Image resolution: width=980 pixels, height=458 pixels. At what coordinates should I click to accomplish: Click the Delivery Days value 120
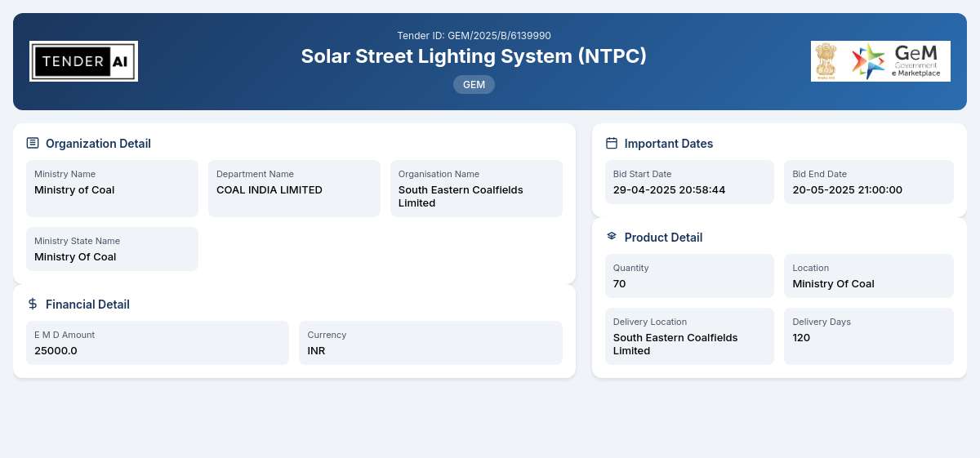pyautogui.click(x=802, y=338)
